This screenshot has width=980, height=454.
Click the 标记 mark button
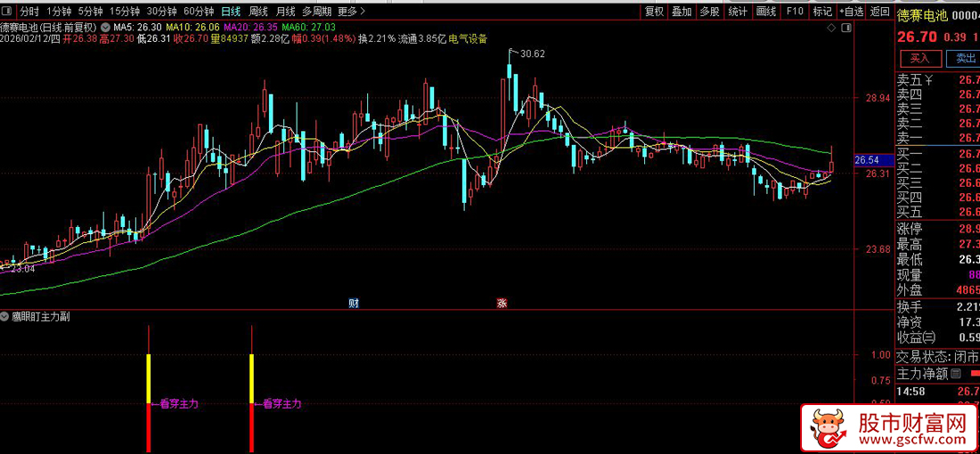pyautogui.click(x=822, y=12)
